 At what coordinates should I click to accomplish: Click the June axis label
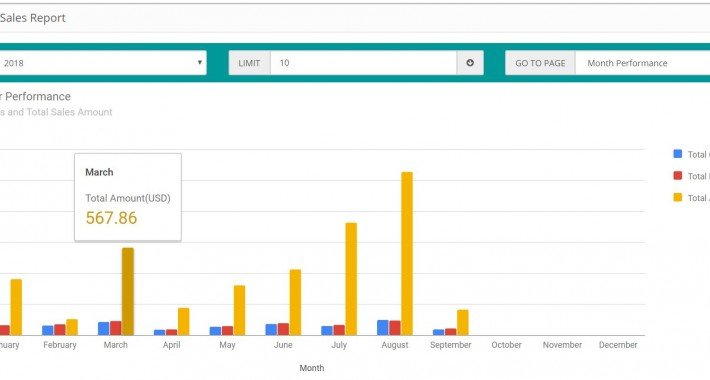click(x=283, y=345)
